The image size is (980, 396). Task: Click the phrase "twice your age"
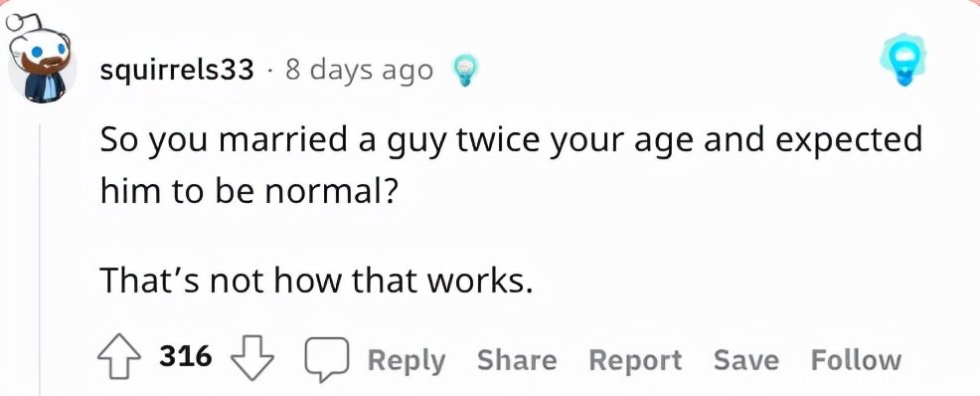576,142
